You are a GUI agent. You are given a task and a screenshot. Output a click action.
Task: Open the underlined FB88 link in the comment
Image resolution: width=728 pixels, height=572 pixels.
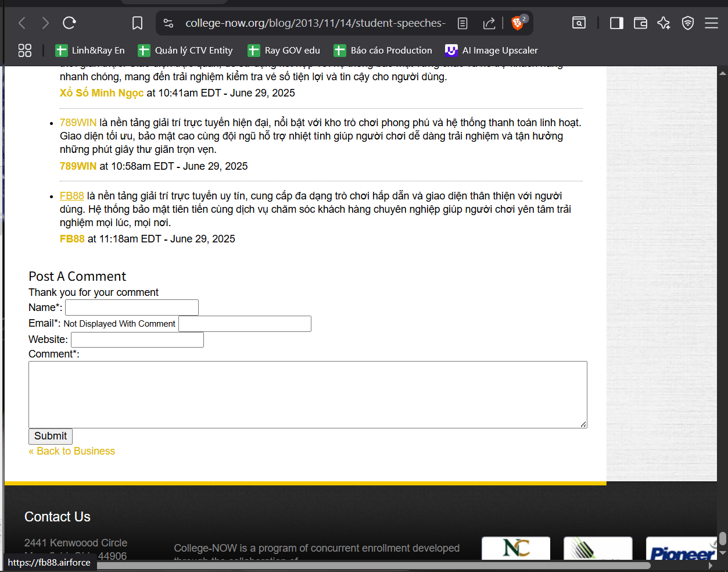pyautogui.click(x=72, y=196)
